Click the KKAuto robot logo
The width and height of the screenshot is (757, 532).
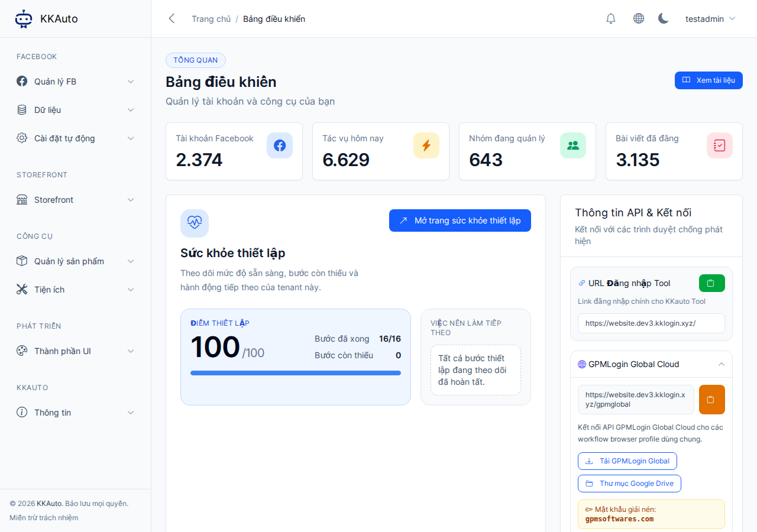(x=24, y=19)
